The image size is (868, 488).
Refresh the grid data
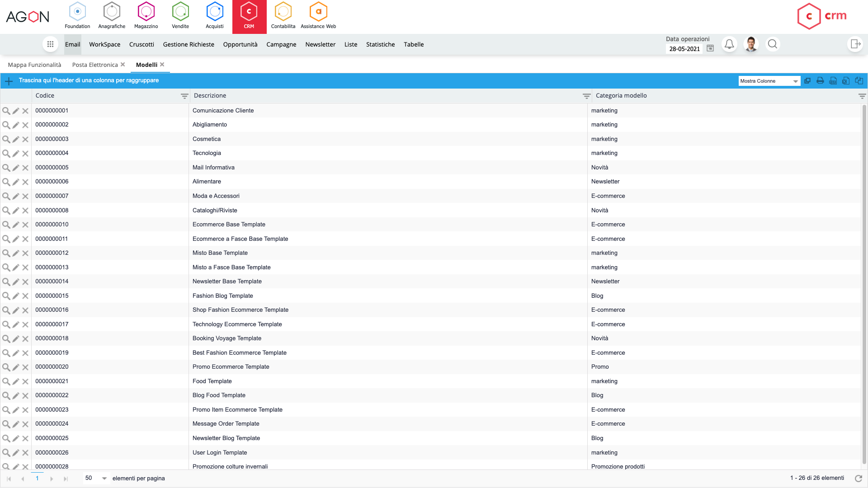pyautogui.click(x=859, y=478)
